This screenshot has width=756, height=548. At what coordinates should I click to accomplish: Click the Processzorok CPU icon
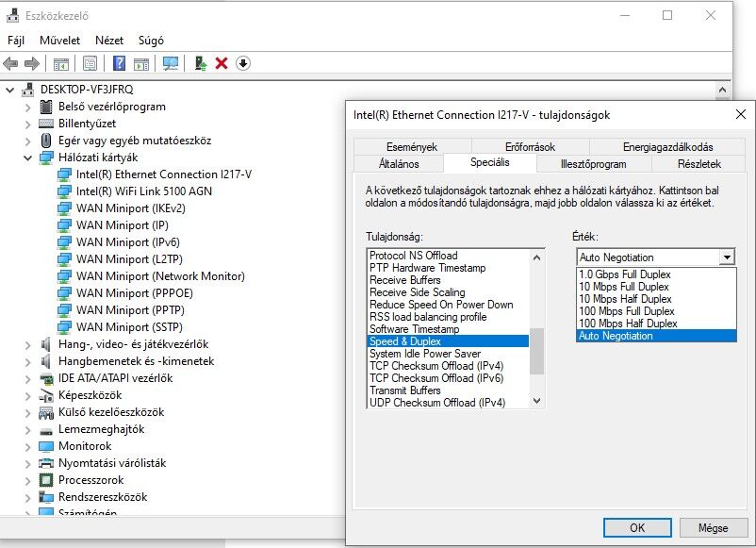point(46,480)
